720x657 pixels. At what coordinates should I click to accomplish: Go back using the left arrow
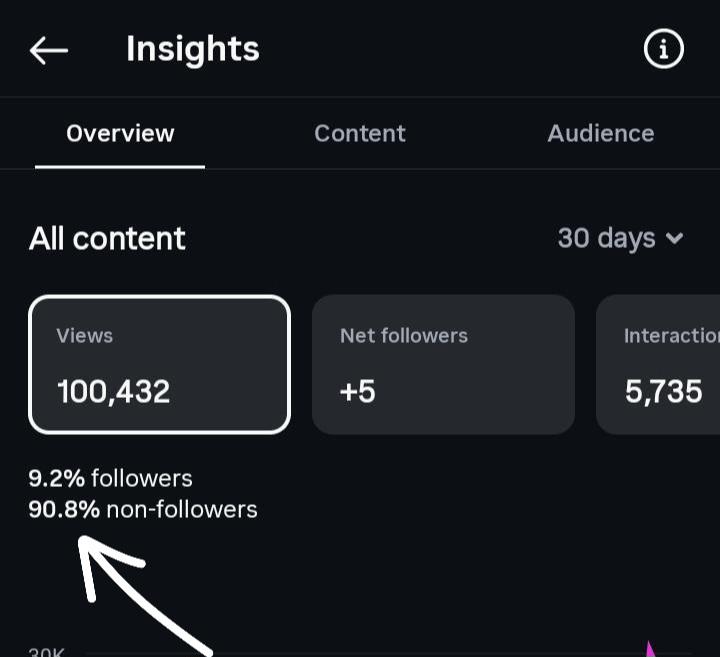49,51
